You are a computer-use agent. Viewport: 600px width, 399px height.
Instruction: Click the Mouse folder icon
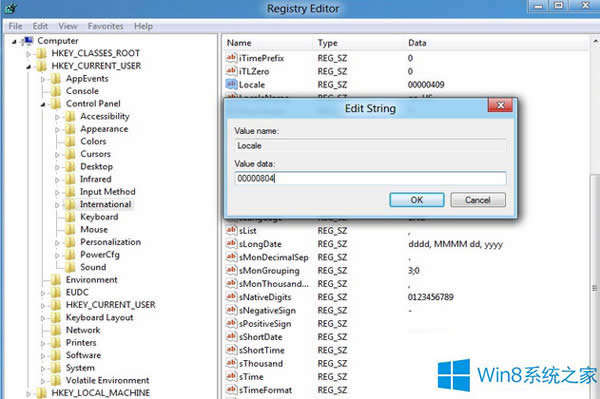coord(70,230)
